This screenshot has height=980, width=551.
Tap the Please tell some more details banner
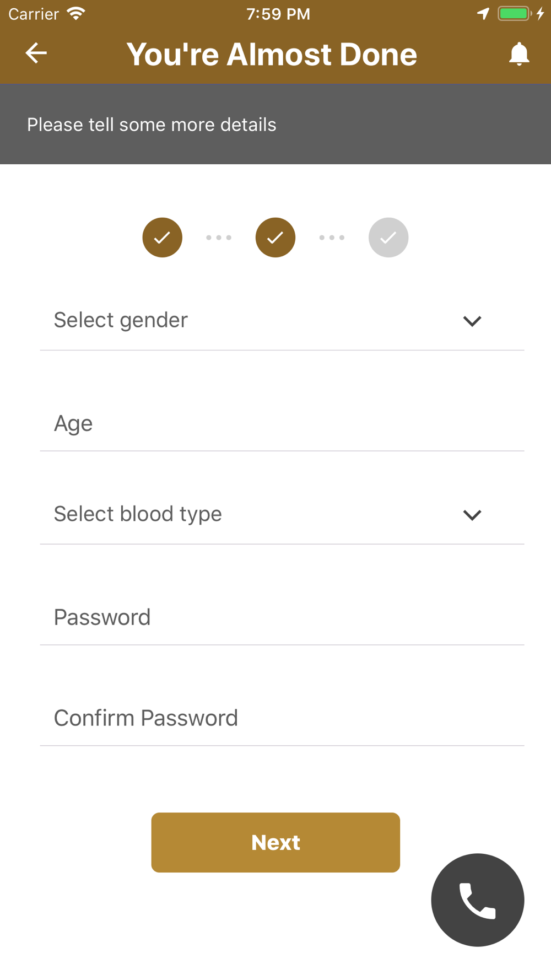pos(275,124)
